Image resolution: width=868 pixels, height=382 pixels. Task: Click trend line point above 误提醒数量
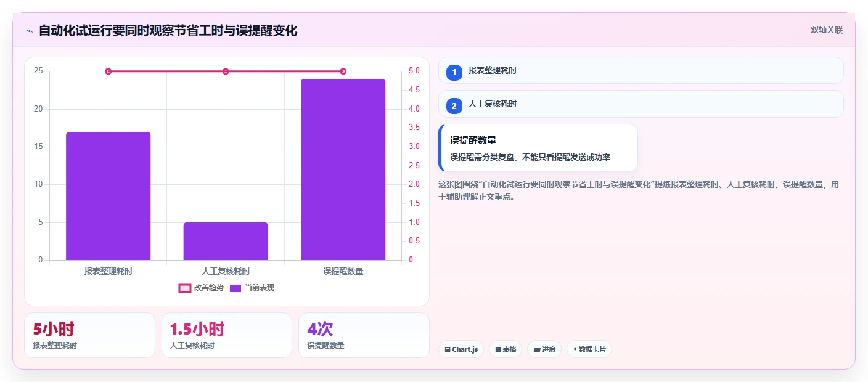coord(343,71)
